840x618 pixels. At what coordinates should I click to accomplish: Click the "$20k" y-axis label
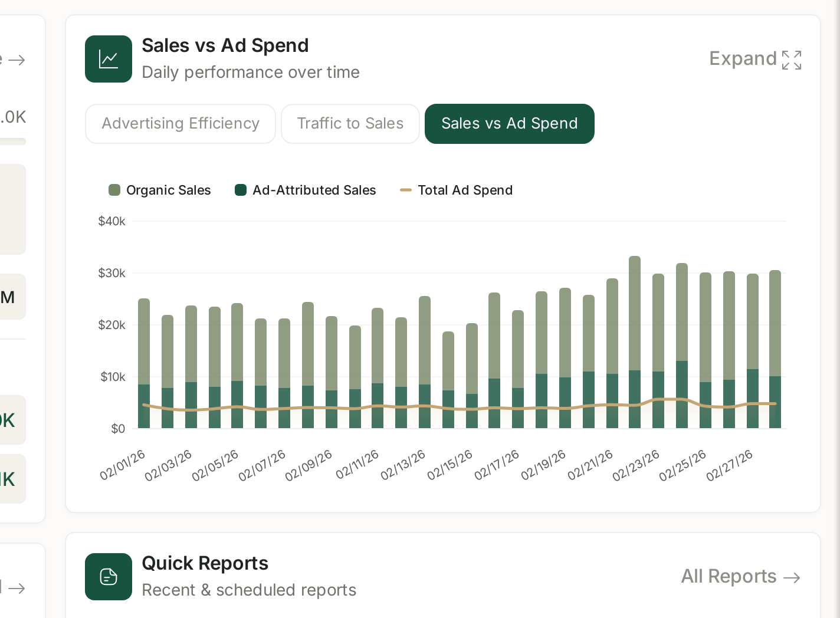click(x=112, y=325)
